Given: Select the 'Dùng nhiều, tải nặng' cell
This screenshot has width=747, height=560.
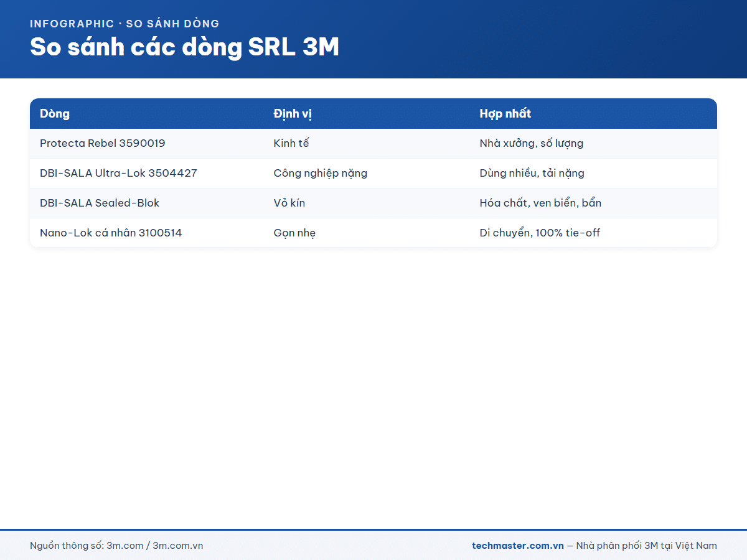Looking at the screenshot, I should (593, 173).
